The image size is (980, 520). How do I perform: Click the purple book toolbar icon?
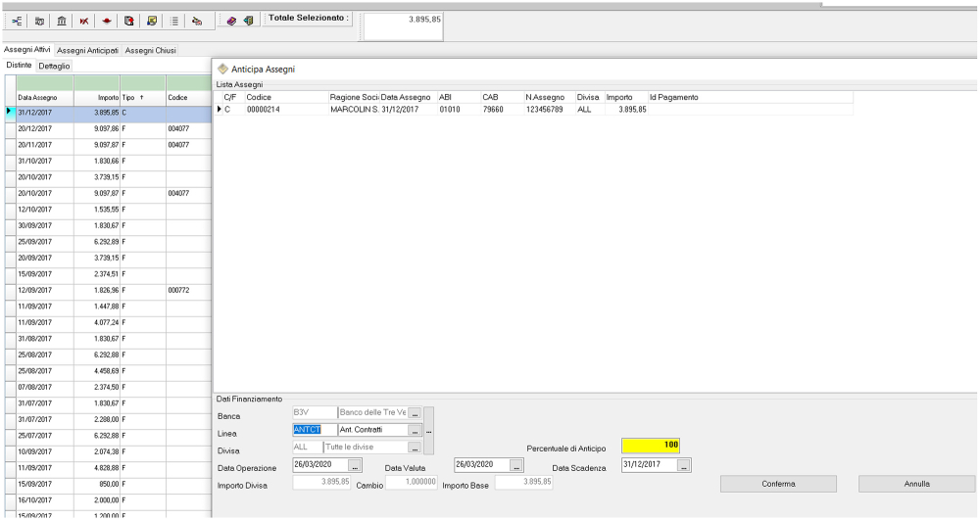(x=231, y=21)
